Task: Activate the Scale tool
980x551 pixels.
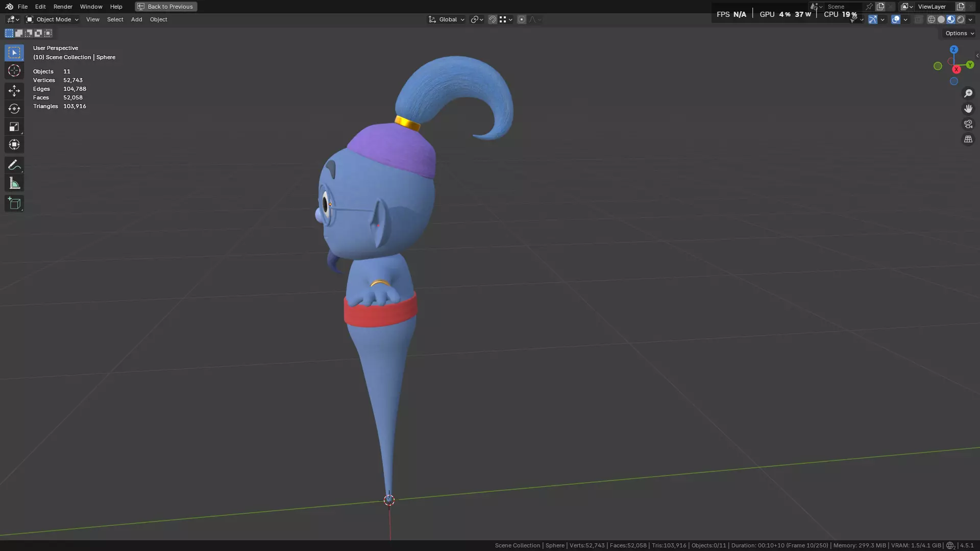Action: (14, 127)
